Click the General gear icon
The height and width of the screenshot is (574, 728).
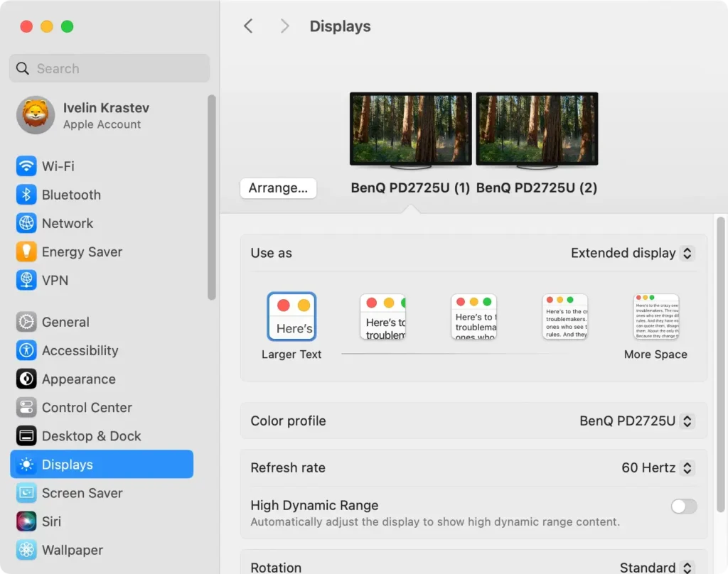pos(26,322)
